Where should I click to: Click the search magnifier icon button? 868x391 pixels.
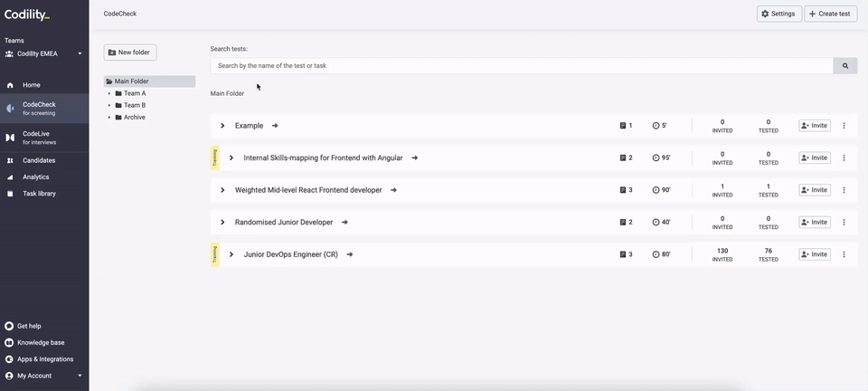pyautogui.click(x=845, y=66)
